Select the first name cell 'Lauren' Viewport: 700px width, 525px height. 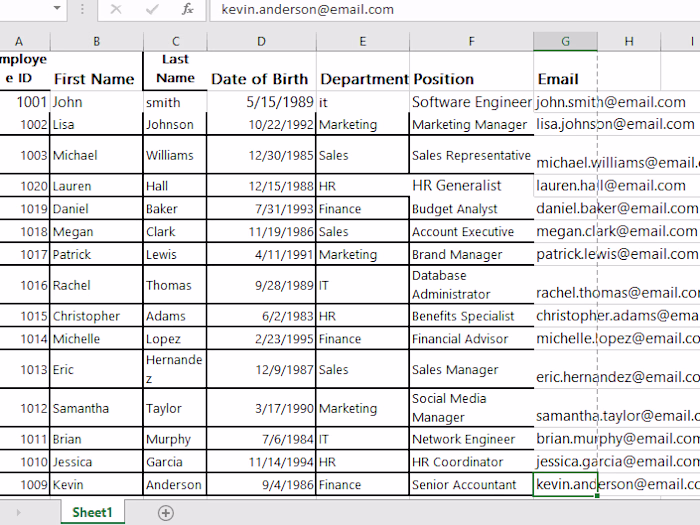[x=96, y=185]
